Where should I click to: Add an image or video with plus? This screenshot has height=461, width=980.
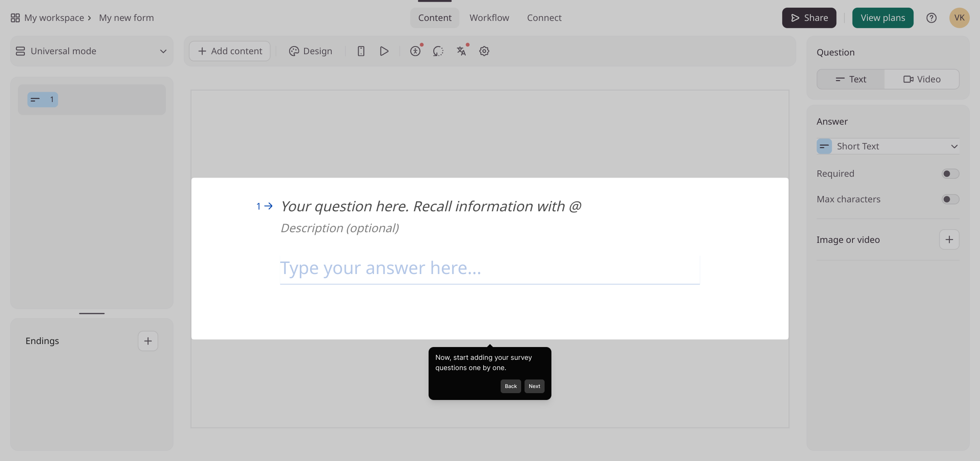click(949, 239)
